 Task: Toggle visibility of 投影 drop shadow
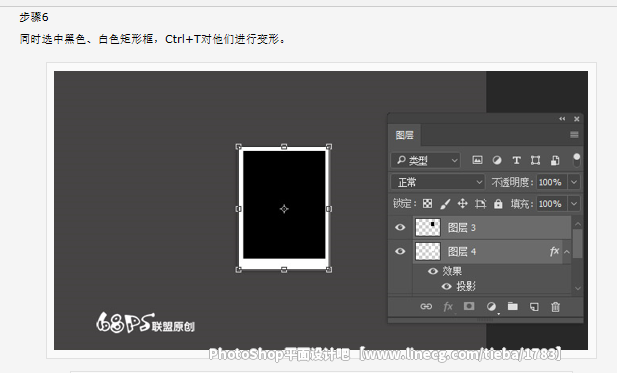446,286
